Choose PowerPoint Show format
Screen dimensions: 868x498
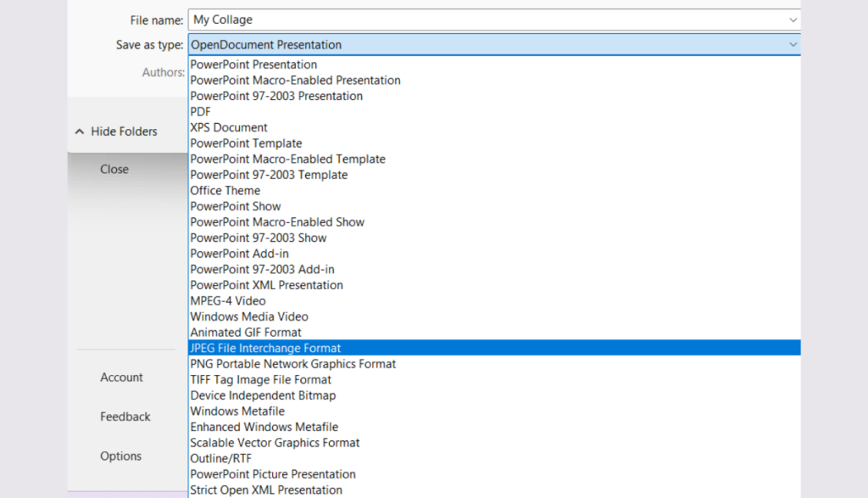coord(494,207)
